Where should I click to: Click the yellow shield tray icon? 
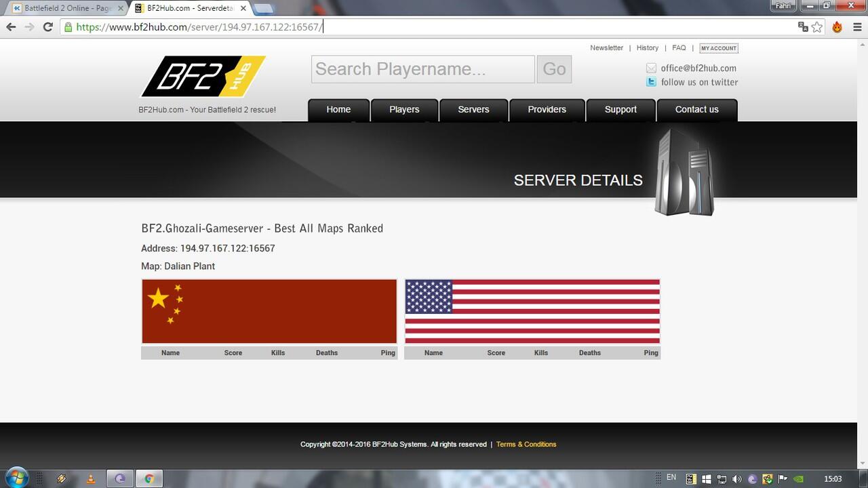pyautogui.click(x=768, y=479)
